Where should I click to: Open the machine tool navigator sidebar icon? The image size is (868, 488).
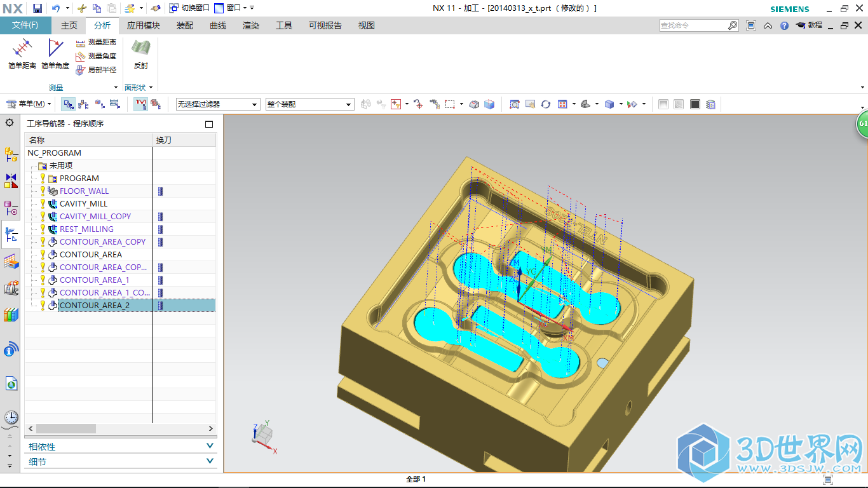11,288
